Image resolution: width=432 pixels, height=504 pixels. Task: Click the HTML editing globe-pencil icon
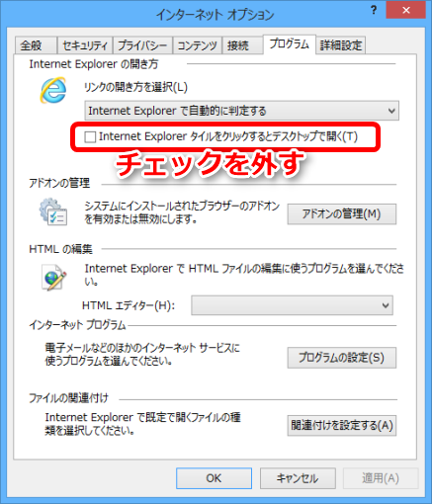click(53, 278)
